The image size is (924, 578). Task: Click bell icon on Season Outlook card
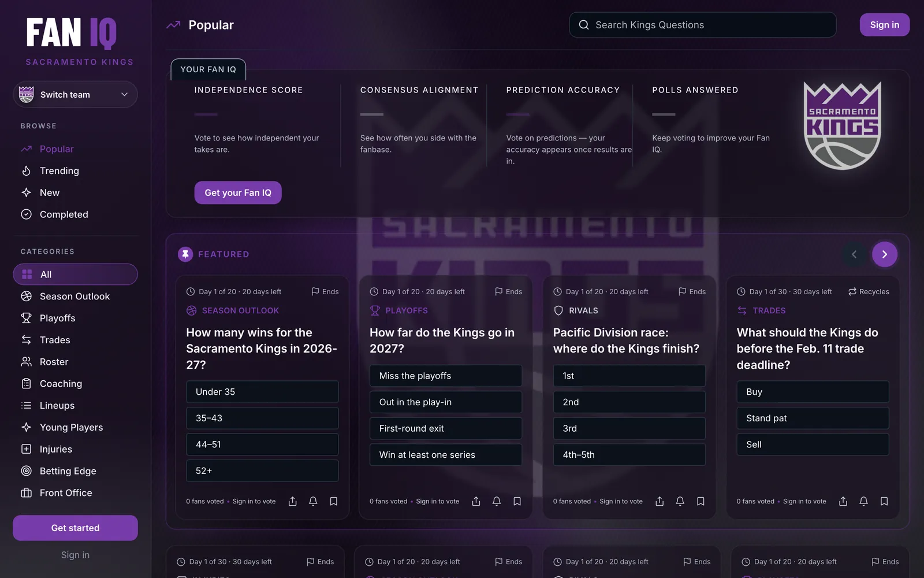coord(313,501)
